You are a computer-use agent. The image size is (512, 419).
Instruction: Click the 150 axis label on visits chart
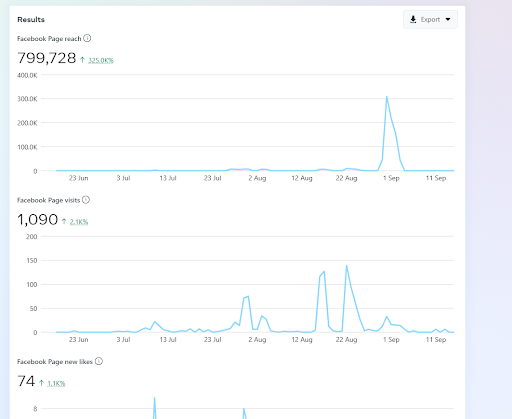point(32,261)
